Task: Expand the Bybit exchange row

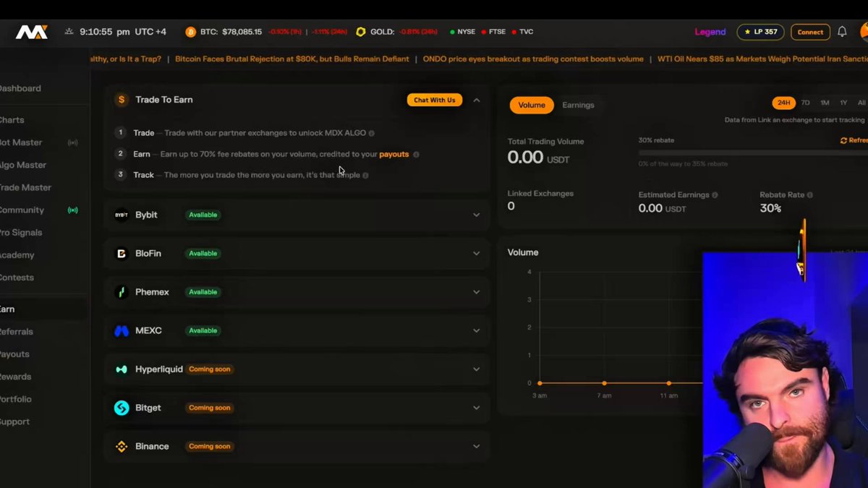Action: [476, 215]
